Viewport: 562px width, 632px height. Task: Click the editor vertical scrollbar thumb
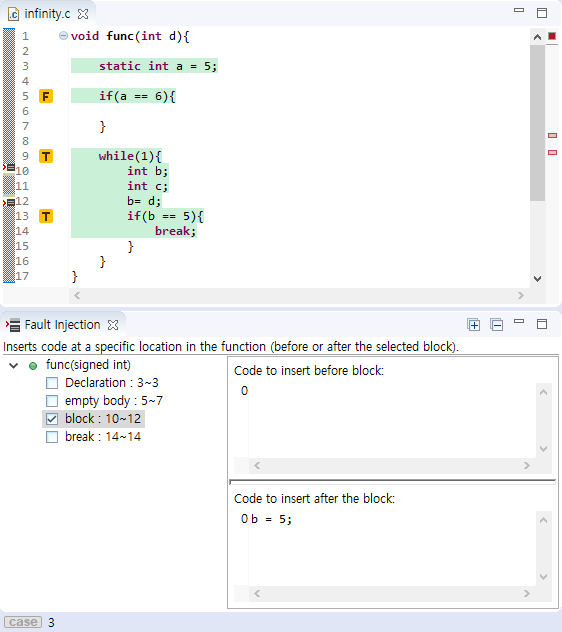click(537, 123)
